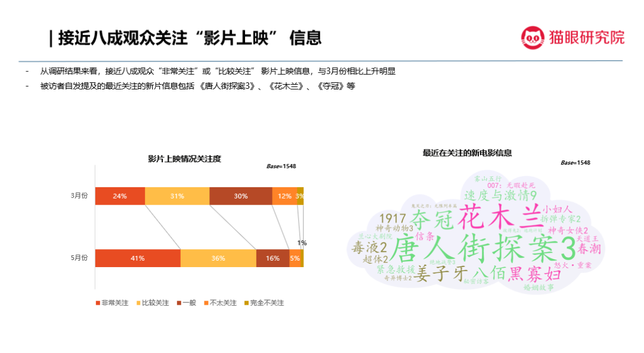
Task: Click the 36% segment in the 5月份 bar
Action: click(x=218, y=258)
